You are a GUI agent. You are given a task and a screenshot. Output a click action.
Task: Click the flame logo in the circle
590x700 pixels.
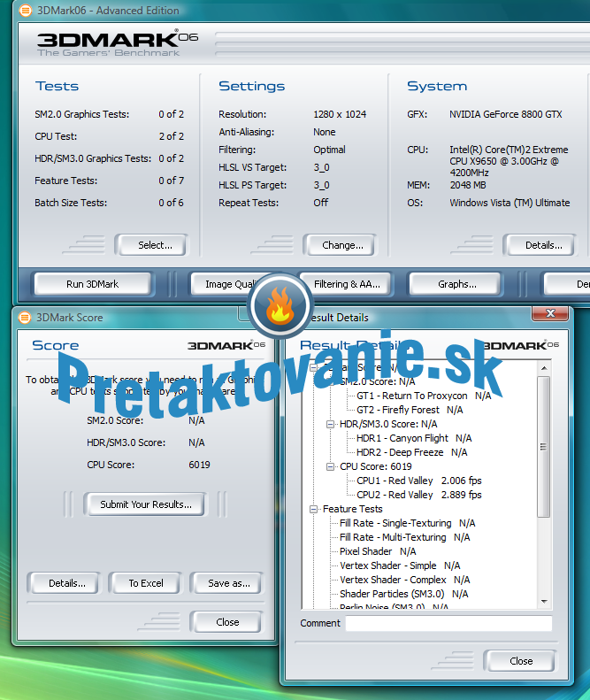click(x=280, y=306)
